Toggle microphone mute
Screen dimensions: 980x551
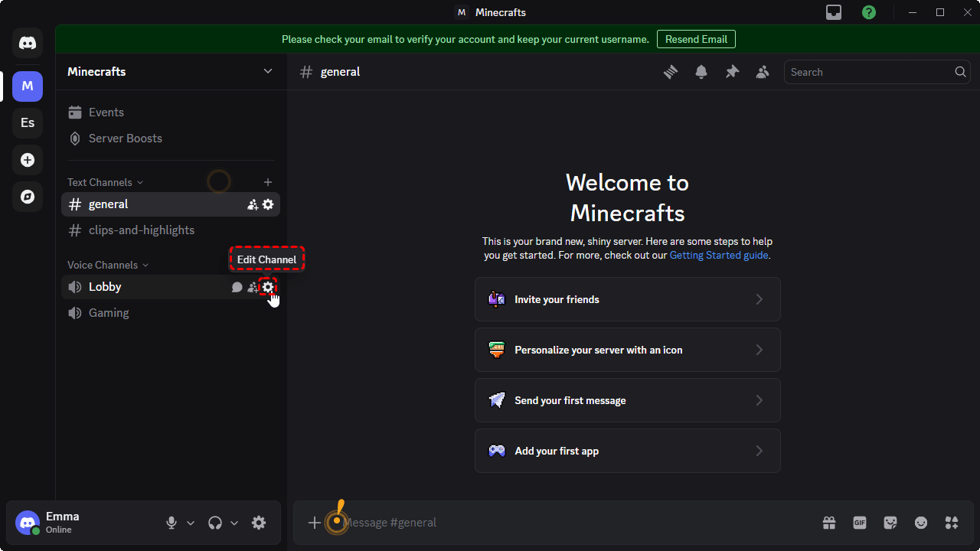point(171,523)
